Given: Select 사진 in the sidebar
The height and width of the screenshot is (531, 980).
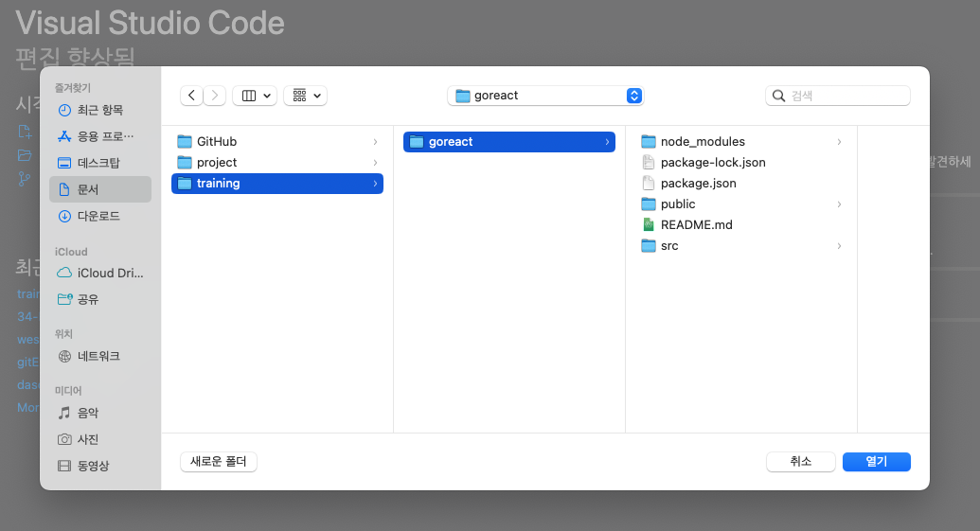Looking at the screenshot, I should pos(100,439).
